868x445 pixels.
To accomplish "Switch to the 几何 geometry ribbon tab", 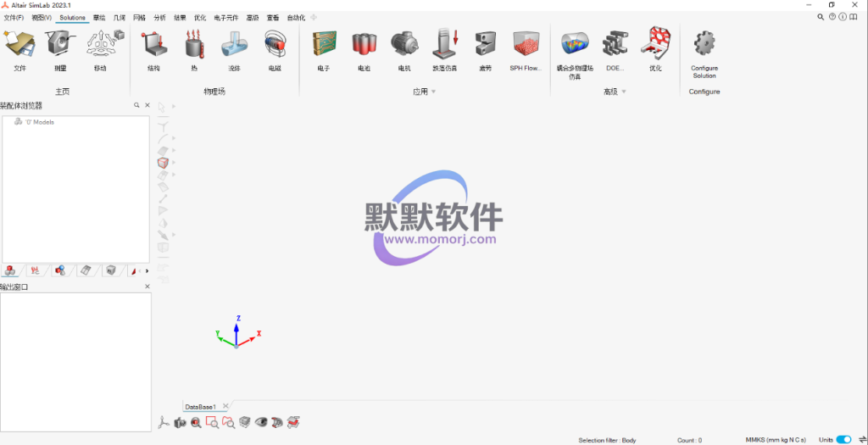I will [x=120, y=17].
